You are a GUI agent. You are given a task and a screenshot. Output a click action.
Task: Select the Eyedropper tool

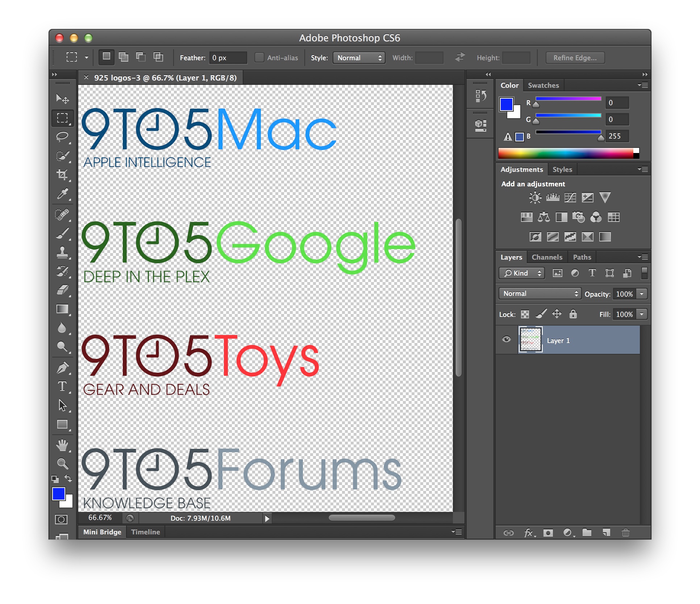(x=63, y=194)
